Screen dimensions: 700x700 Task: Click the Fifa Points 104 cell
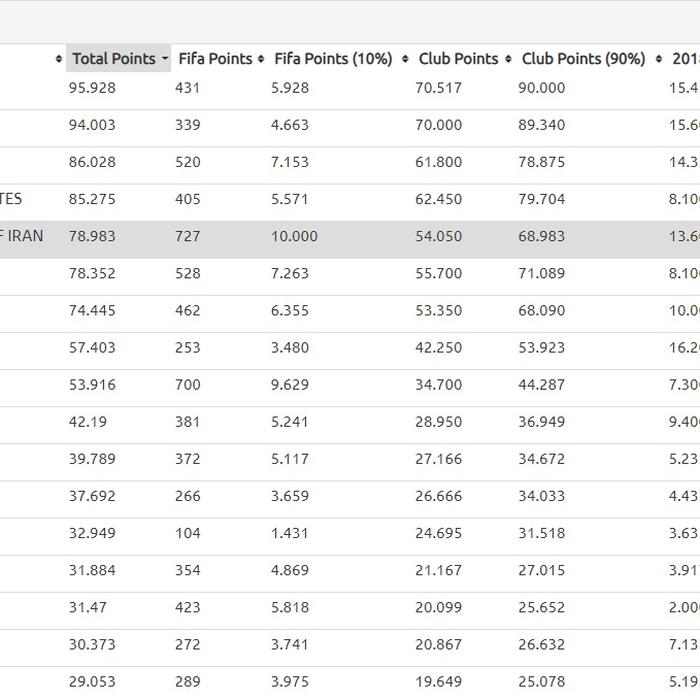pyautogui.click(x=188, y=533)
